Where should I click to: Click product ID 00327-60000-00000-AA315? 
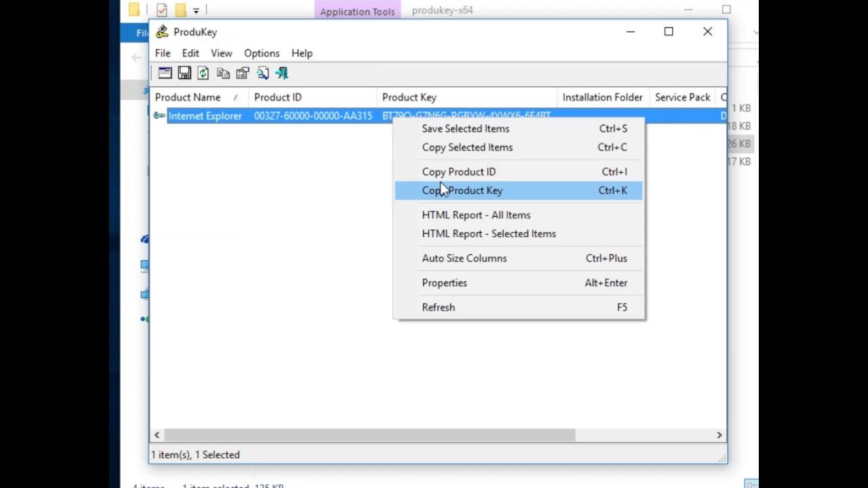pyautogui.click(x=313, y=116)
